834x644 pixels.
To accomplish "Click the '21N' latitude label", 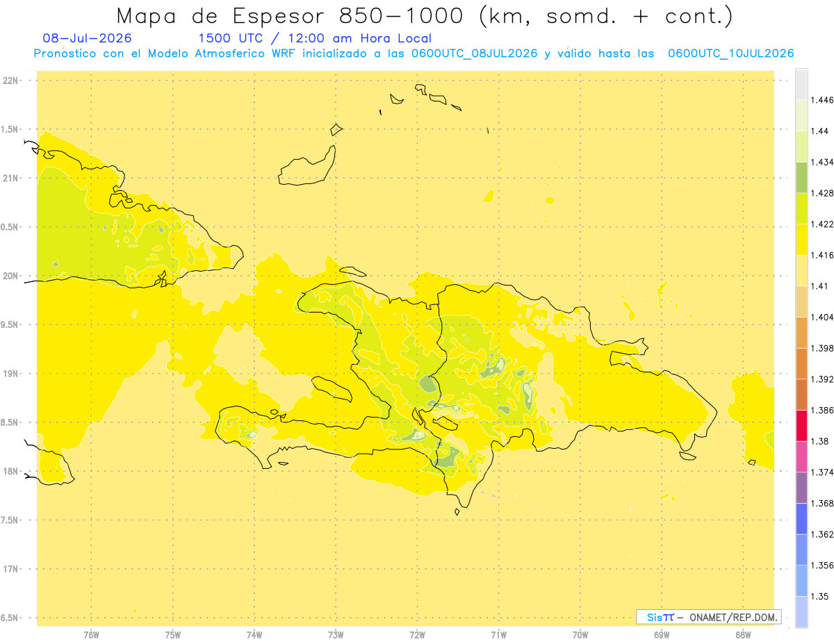I will point(11,178).
